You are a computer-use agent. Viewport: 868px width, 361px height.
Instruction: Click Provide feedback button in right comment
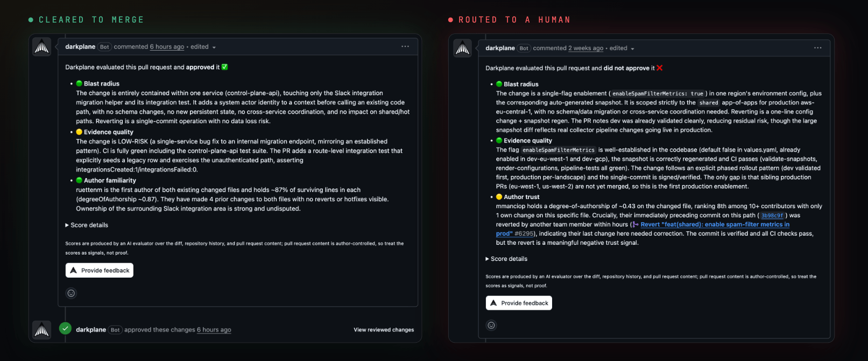(519, 303)
